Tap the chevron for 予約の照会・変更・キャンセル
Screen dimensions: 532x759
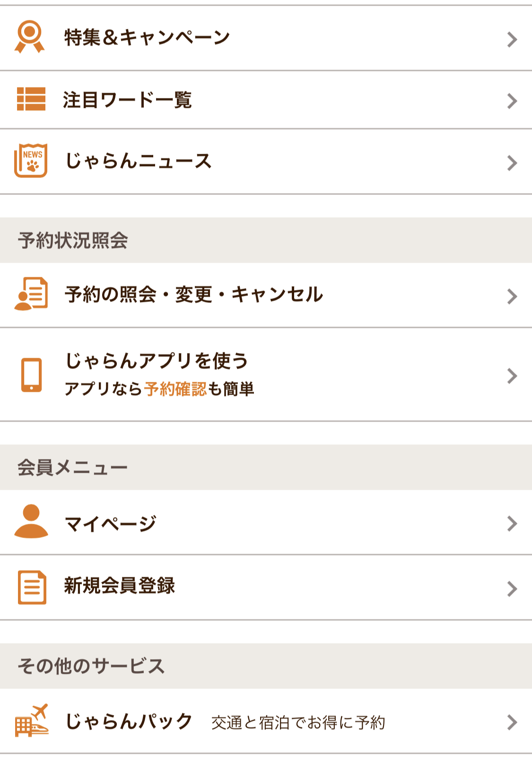(512, 296)
